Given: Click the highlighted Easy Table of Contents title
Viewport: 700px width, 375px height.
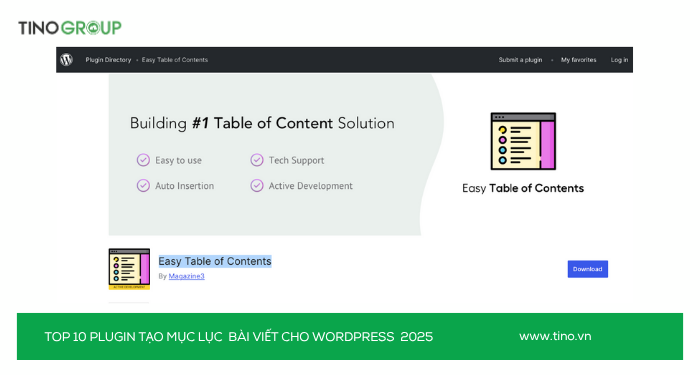Looking at the screenshot, I should pyautogui.click(x=215, y=261).
